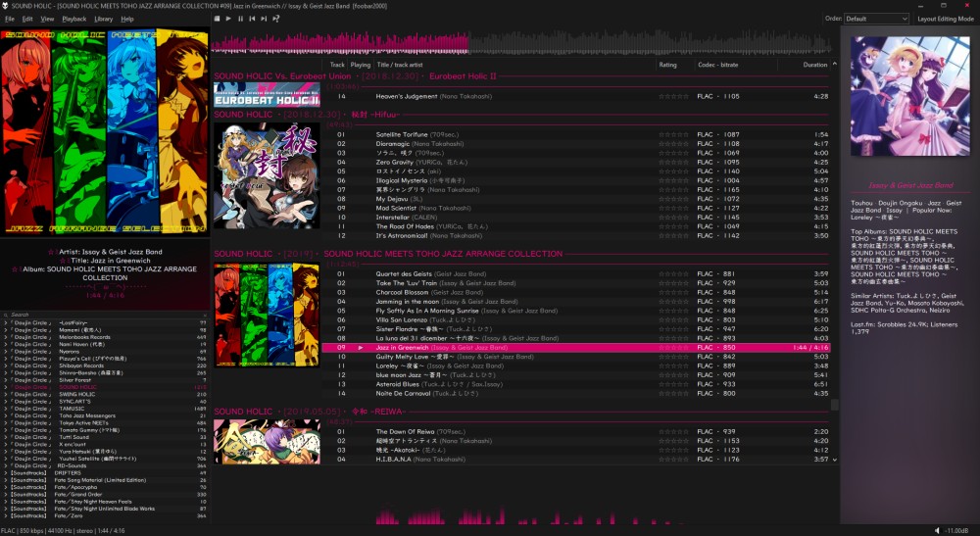Expand the Fate/Grand Order soundtracks node
980x536 pixels.
click(x=6, y=494)
